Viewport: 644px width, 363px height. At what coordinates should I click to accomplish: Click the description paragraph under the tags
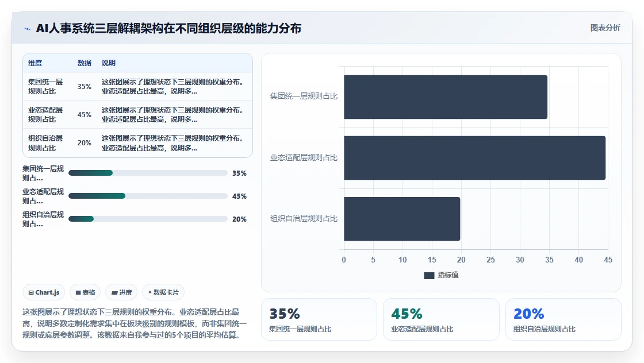click(135, 323)
